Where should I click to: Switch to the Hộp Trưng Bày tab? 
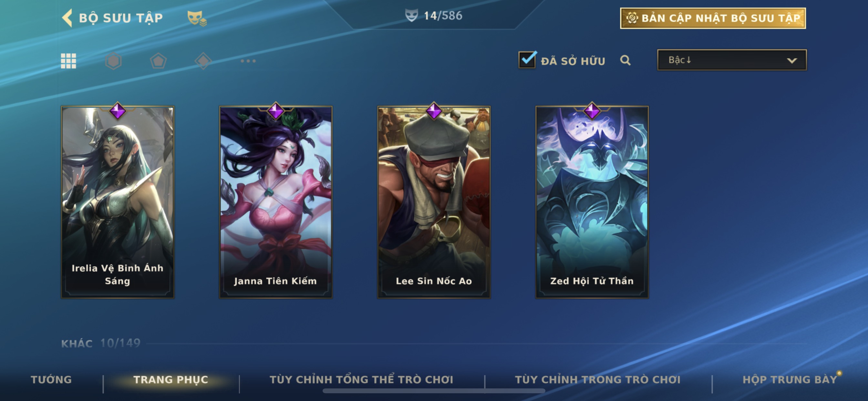(x=790, y=379)
